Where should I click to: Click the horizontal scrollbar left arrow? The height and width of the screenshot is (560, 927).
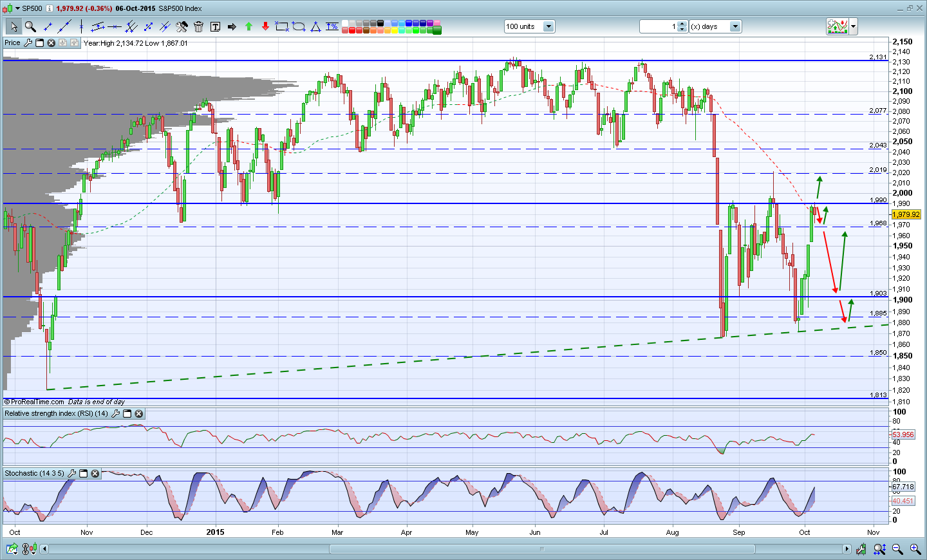pos(44,549)
